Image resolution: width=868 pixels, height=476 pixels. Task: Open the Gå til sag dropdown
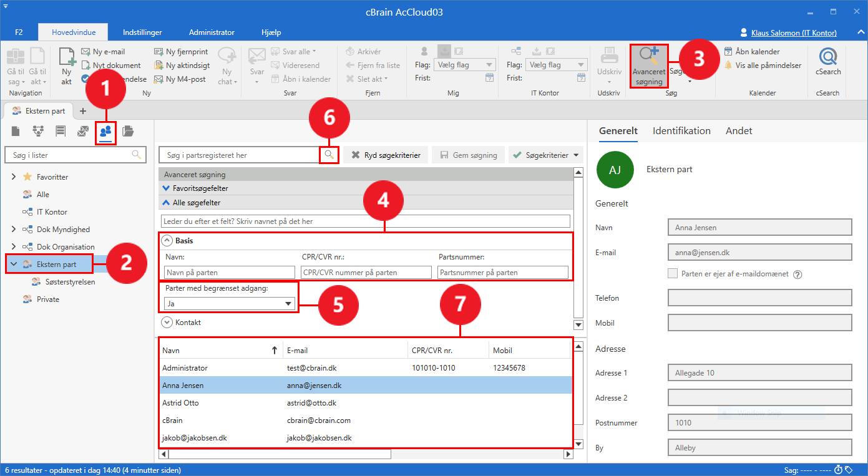(x=16, y=82)
